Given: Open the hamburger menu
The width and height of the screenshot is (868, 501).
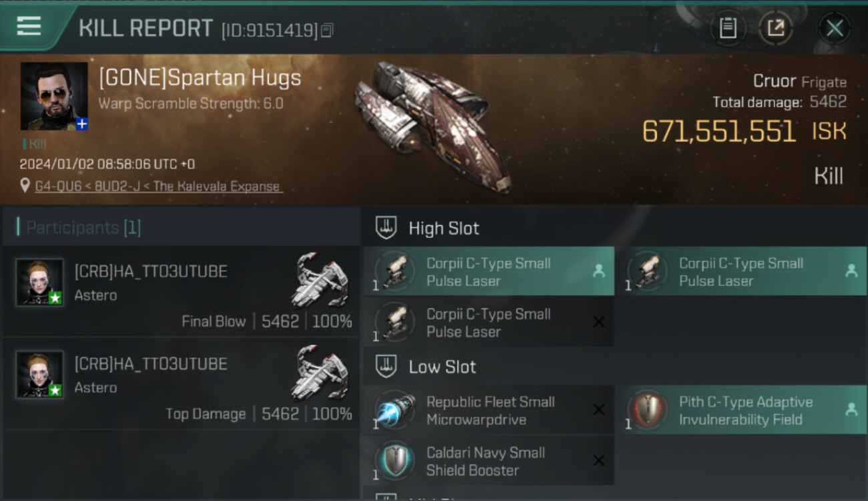Looking at the screenshot, I should 29,27.
